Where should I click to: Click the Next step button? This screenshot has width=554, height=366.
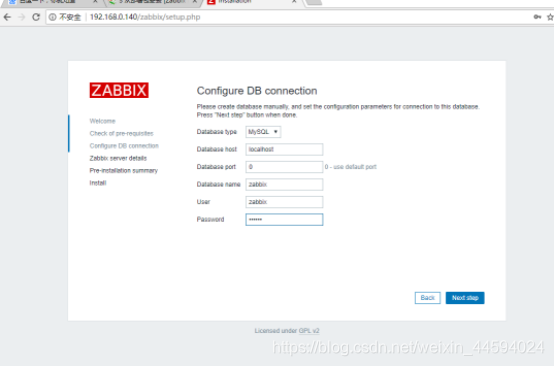(x=465, y=298)
